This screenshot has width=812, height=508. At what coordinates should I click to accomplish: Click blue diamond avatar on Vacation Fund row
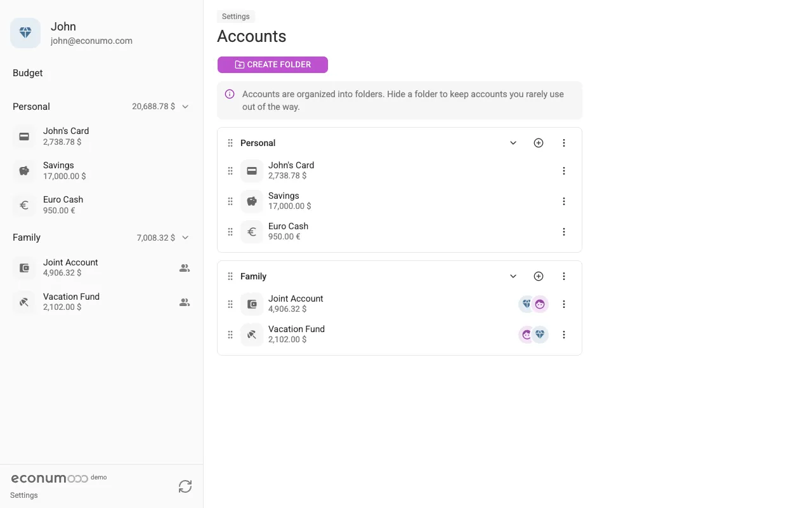540,335
